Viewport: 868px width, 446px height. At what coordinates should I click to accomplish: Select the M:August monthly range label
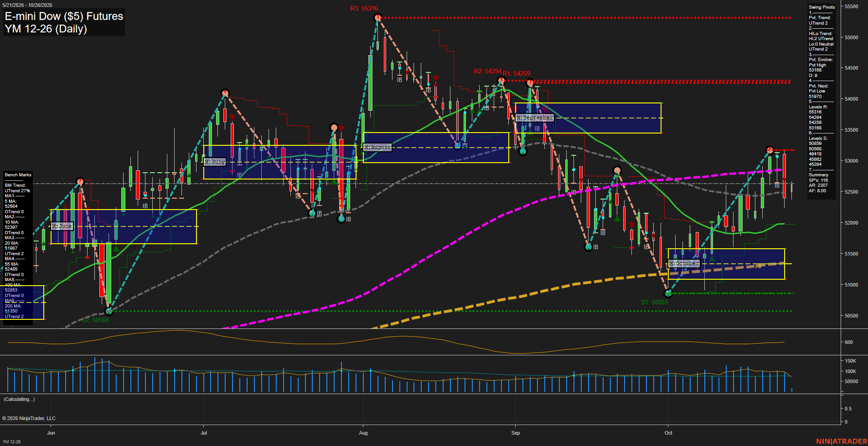tap(377, 147)
